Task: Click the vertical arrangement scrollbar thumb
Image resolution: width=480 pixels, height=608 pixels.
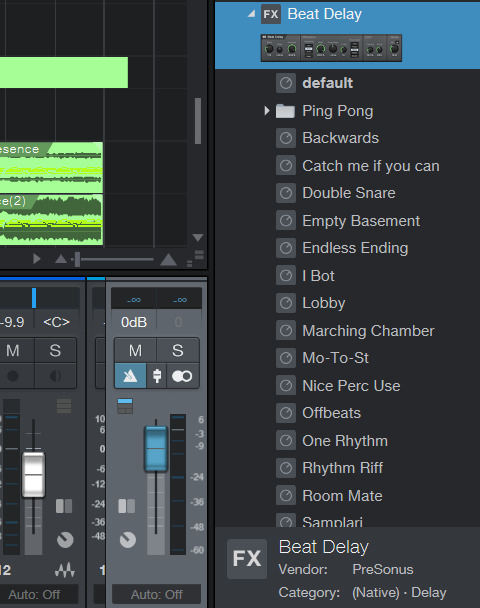Action: [x=198, y=121]
